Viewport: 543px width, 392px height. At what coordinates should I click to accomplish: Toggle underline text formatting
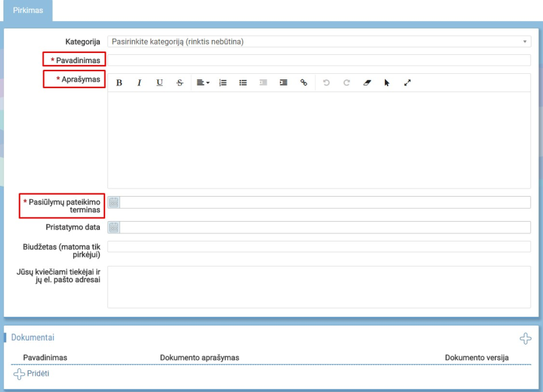(x=160, y=83)
